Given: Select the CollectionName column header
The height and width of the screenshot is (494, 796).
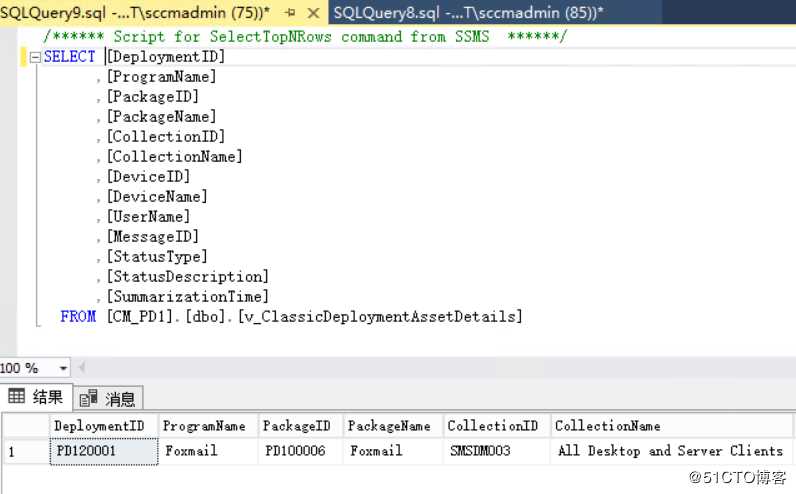Looking at the screenshot, I should (x=672, y=426).
